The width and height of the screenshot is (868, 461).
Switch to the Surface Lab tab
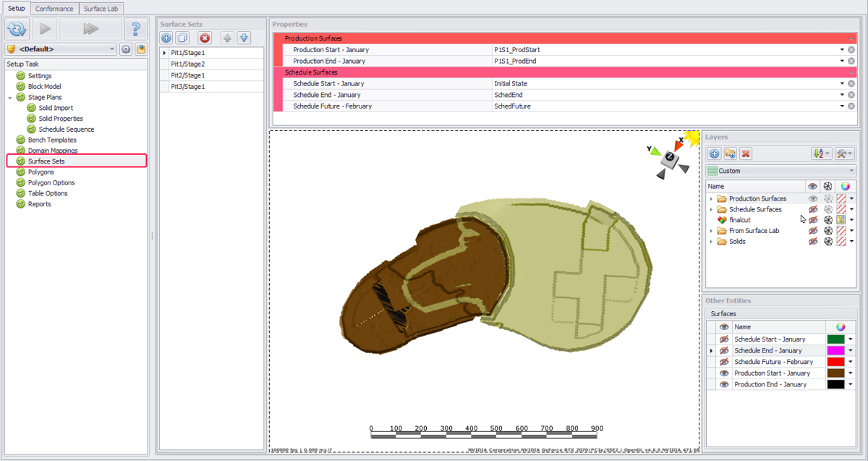point(101,8)
